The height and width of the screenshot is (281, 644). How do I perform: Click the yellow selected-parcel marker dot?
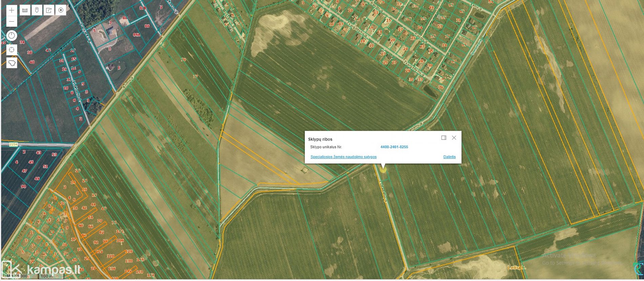tap(383, 170)
